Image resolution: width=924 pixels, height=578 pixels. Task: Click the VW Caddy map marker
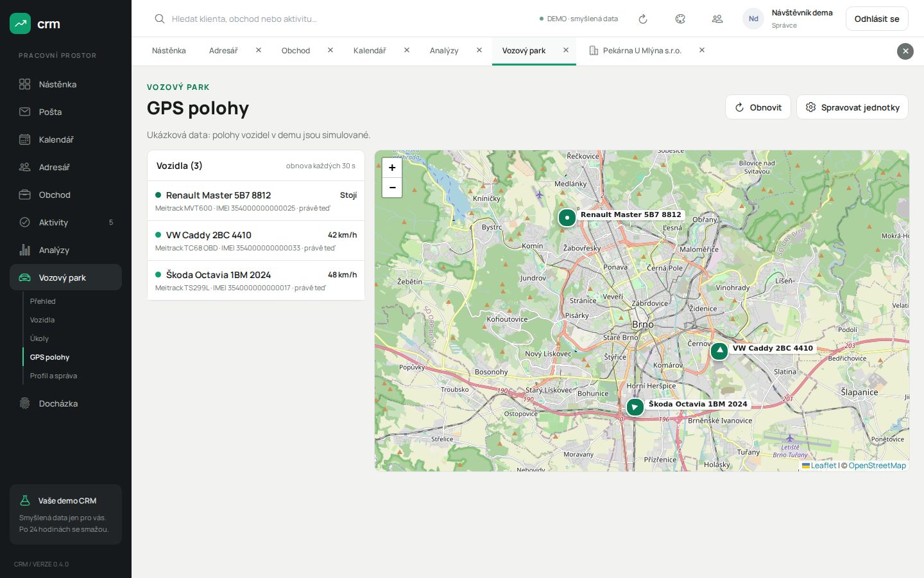pos(719,351)
